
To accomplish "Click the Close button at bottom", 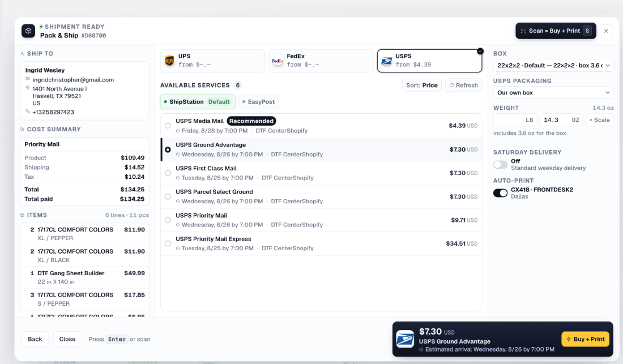I will pyautogui.click(x=67, y=339).
